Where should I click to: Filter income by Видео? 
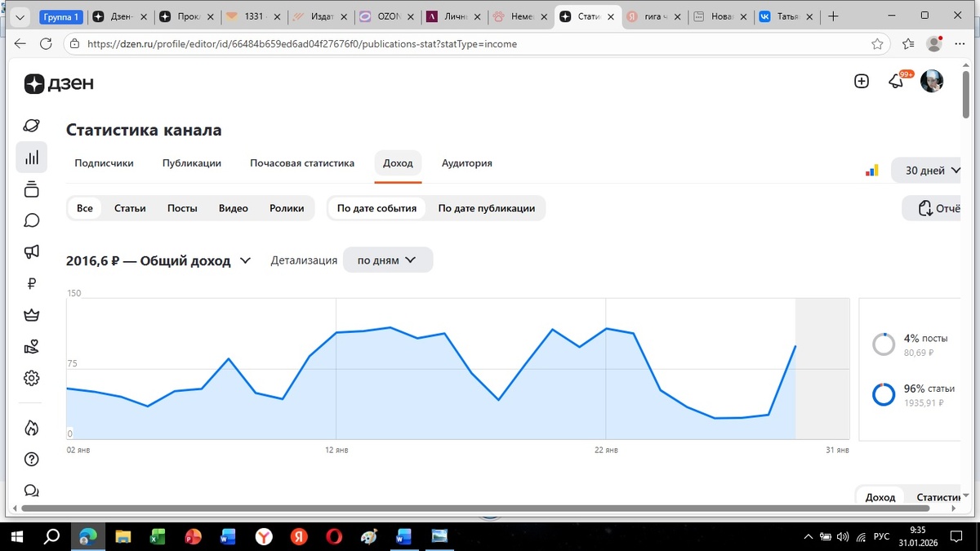tap(234, 208)
